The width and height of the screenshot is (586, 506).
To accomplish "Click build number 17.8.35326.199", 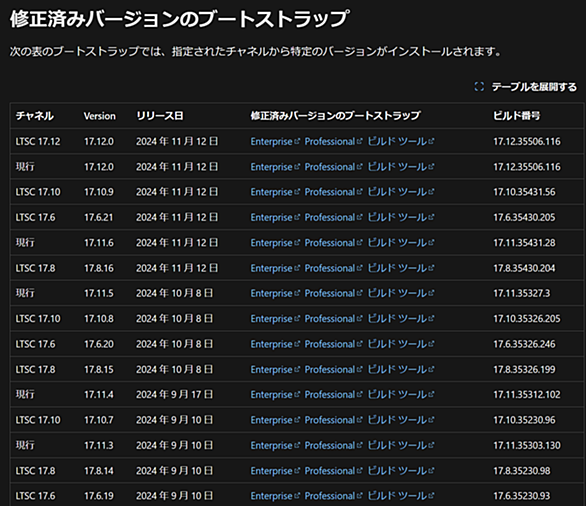I will (524, 370).
